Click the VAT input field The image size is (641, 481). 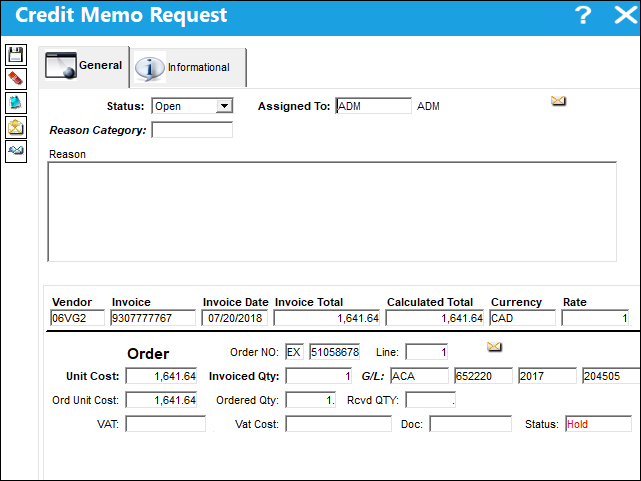pyautogui.click(x=166, y=424)
